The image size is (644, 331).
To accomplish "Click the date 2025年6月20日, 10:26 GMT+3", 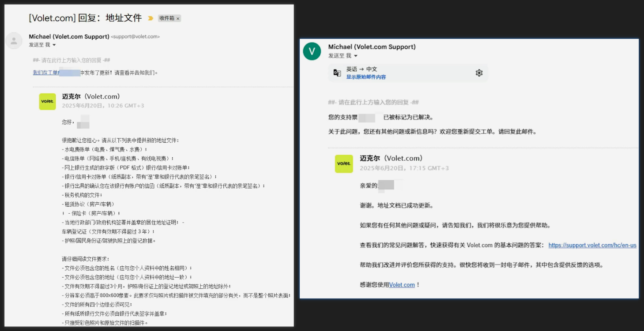I will [x=103, y=106].
